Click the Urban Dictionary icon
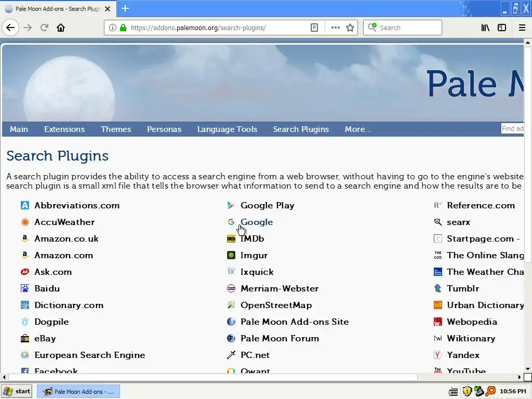Image resolution: width=532 pixels, height=399 pixels. point(437,305)
